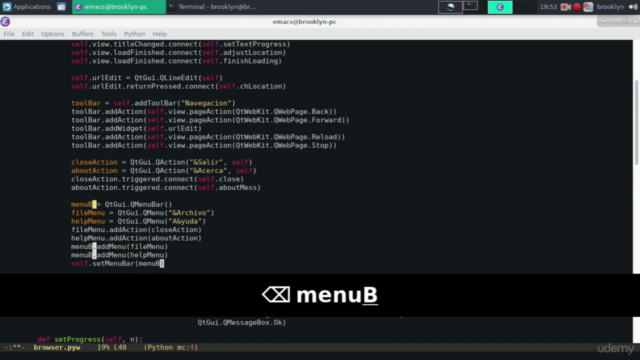Image resolution: width=640 pixels, height=360 pixels.
Task: Select the highlighted Emacs workspace thumbnail
Action: [x=500, y=7]
